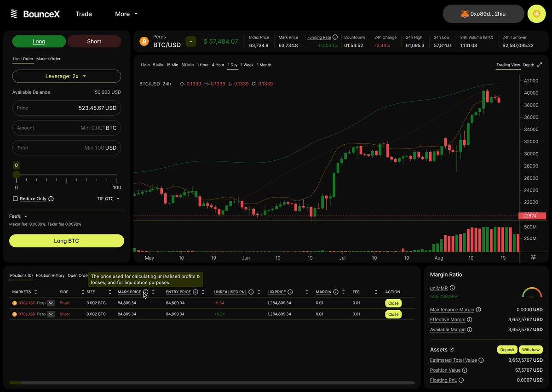Select Limit Order type

coord(23,59)
